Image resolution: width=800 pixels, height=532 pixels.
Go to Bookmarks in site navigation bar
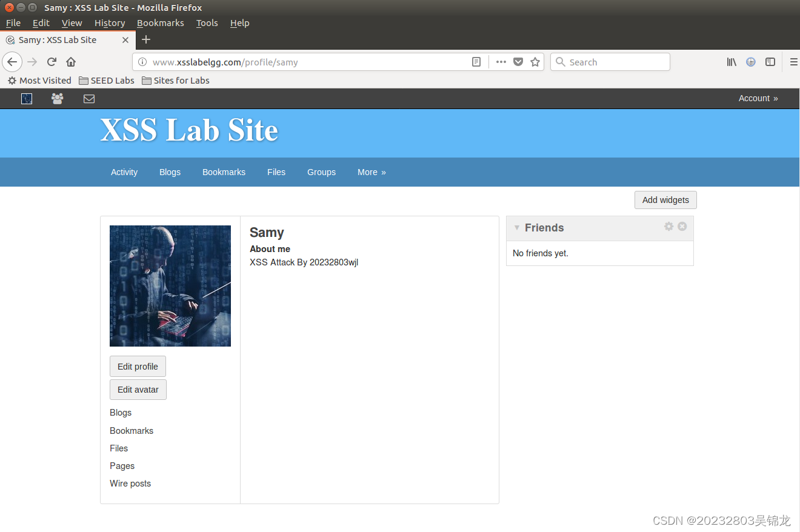[224, 172]
